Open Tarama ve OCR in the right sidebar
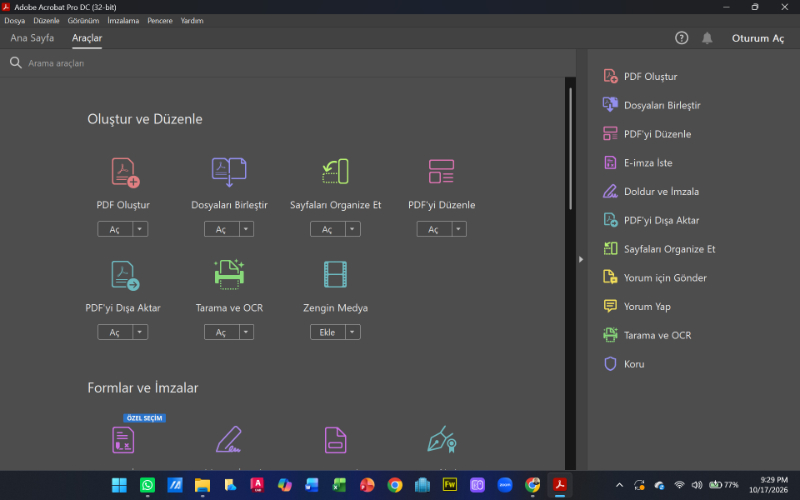The height and width of the screenshot is (500, 800). (x=647, y=335)
